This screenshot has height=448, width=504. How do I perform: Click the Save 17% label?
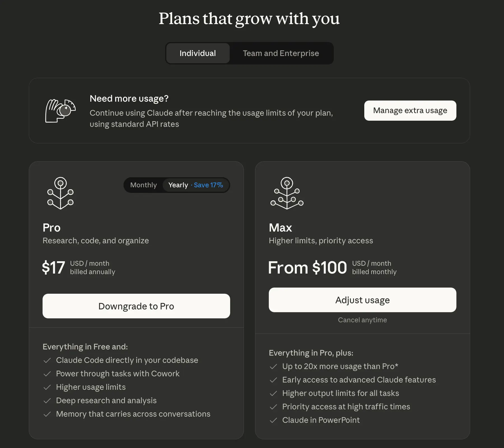coord(208,185)
